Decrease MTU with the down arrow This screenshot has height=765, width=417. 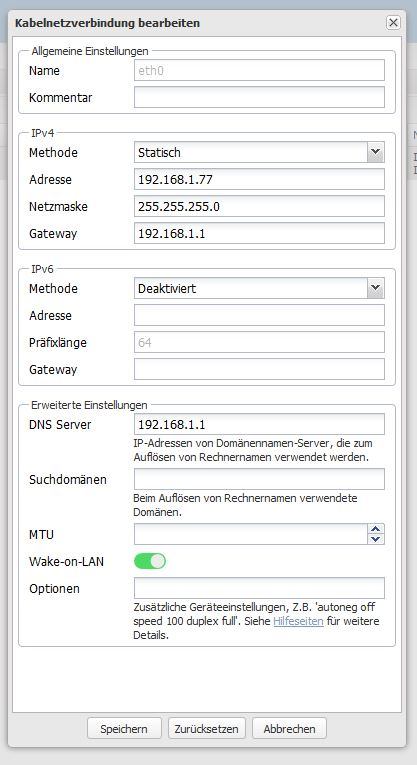tap(375, 539)
